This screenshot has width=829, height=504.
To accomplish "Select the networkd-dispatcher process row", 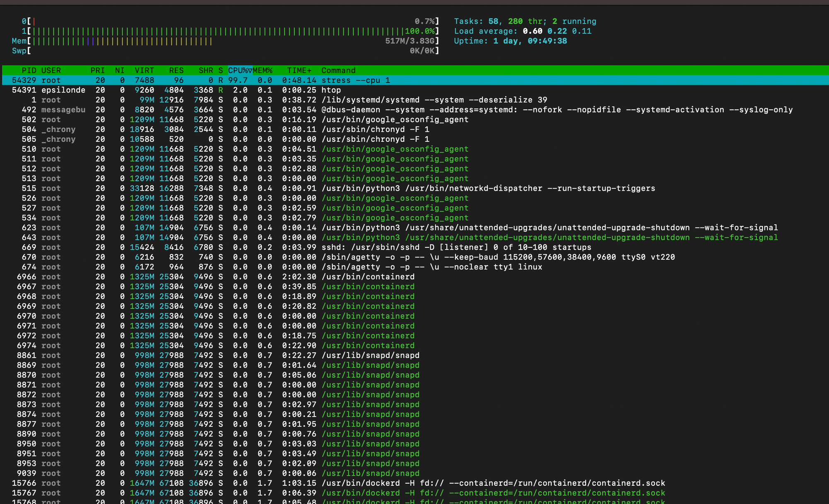I will [x=415, y=189].
